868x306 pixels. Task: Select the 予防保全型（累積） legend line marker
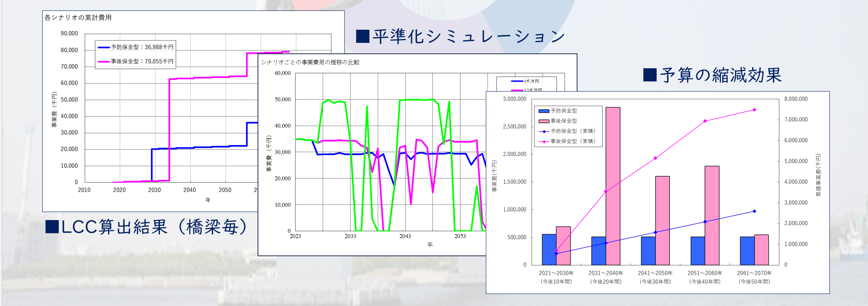pyautogui.click(x=544, y=131)
